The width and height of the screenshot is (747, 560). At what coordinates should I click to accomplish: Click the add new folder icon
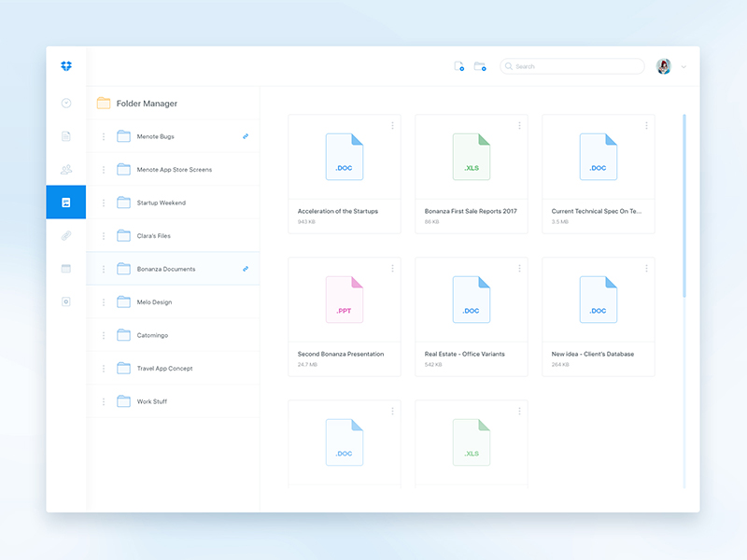[x=480, y=67]
